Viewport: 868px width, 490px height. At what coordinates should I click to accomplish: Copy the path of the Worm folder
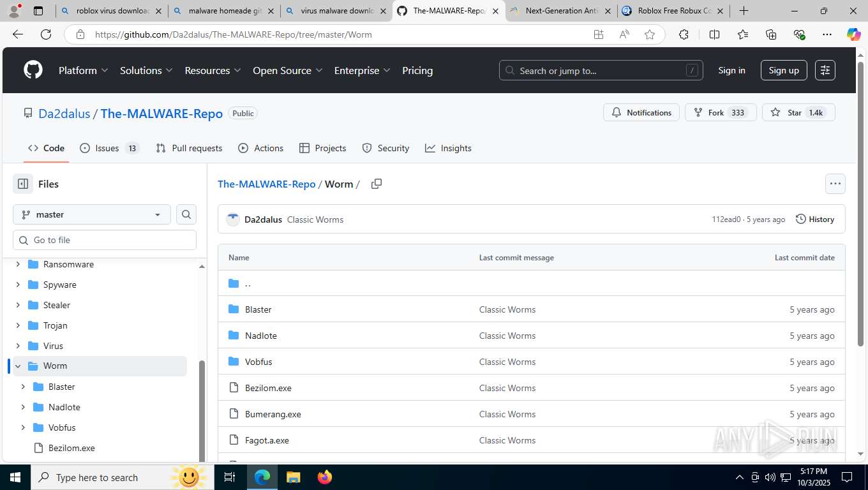click(x=377, y=184)
